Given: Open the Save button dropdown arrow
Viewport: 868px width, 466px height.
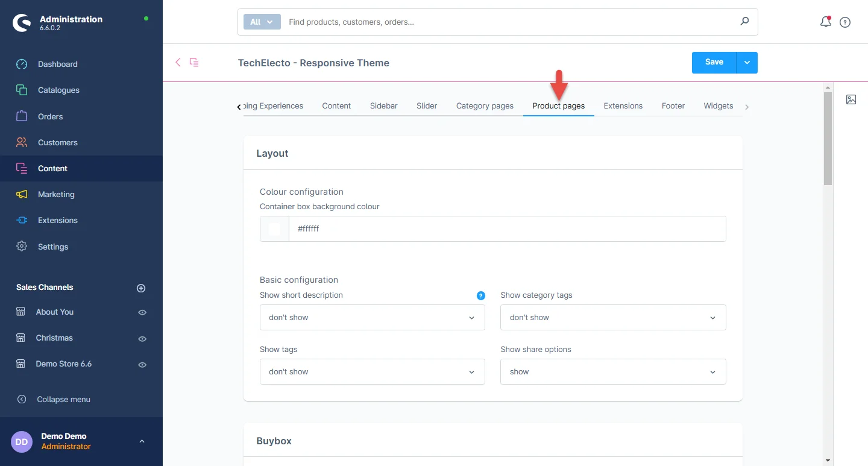Looking at the screenshot, I should click(747, 63).
